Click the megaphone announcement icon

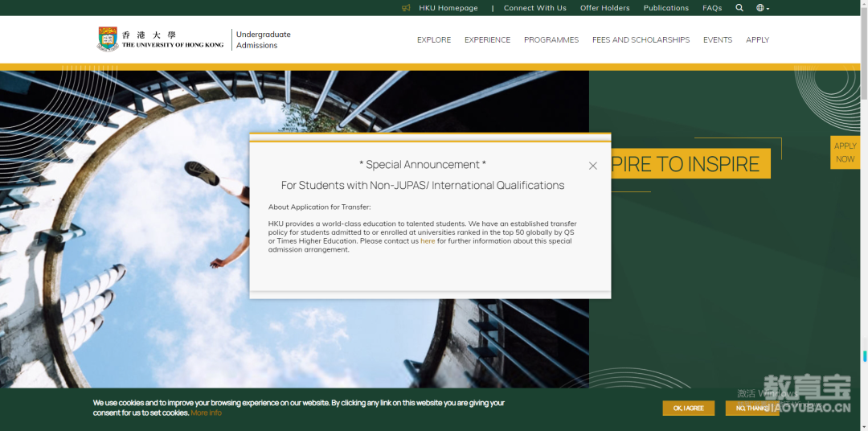coord(406,8)
